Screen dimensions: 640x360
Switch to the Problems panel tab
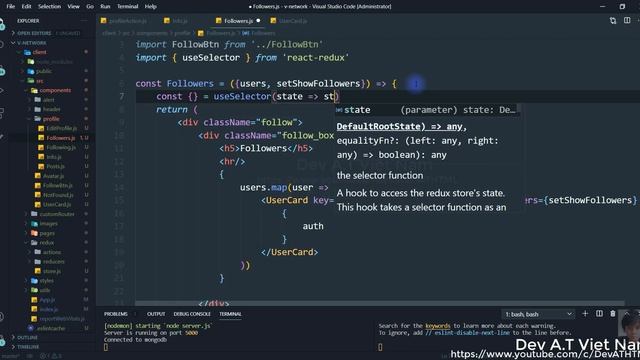pyautogui.click(x=116, y=314)
